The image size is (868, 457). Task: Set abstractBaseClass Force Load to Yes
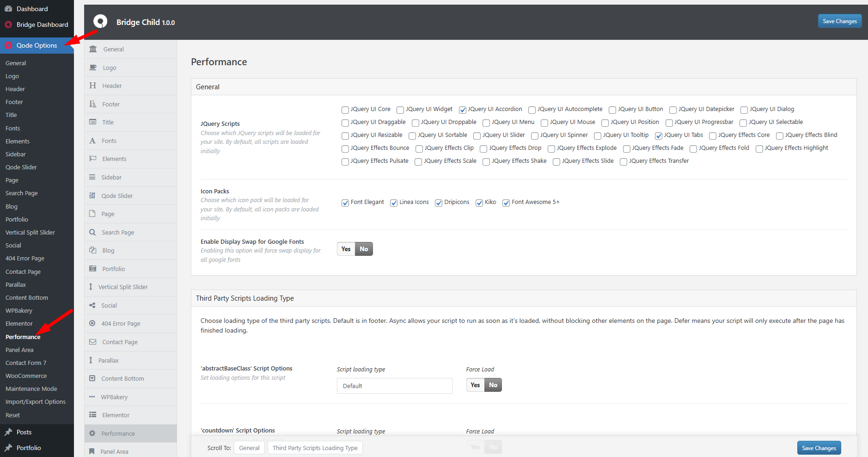(475, 385)
